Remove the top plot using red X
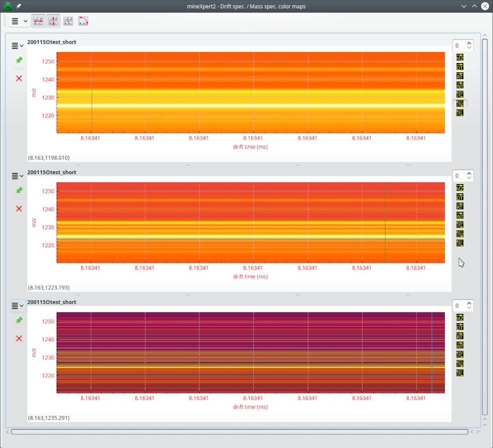 [x=19, y=79]
